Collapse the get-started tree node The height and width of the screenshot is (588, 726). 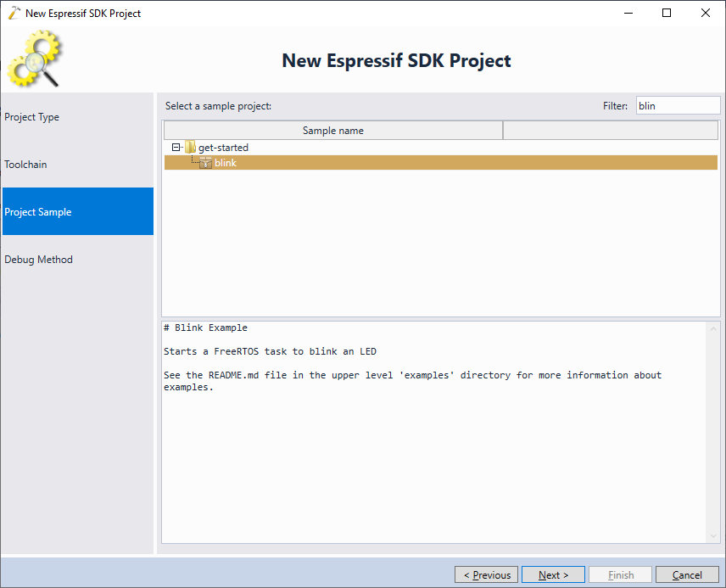(x=176, y=148)
